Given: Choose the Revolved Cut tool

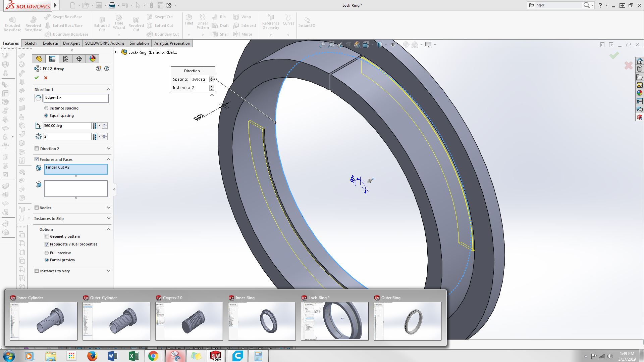Looking at the screenshot, I should click(136, 24).
